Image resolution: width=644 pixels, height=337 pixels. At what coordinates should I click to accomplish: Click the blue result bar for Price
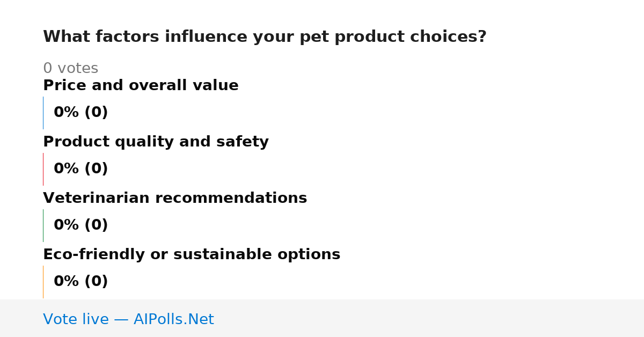[43, 113]
